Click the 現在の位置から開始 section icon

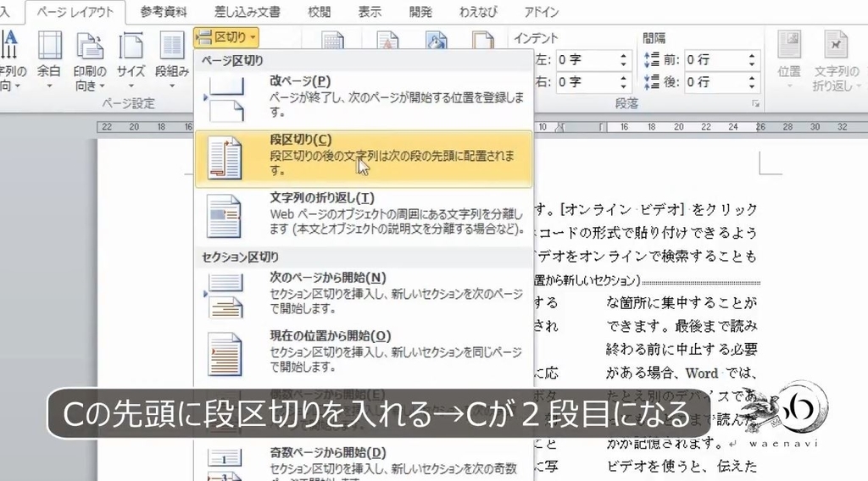225,354
